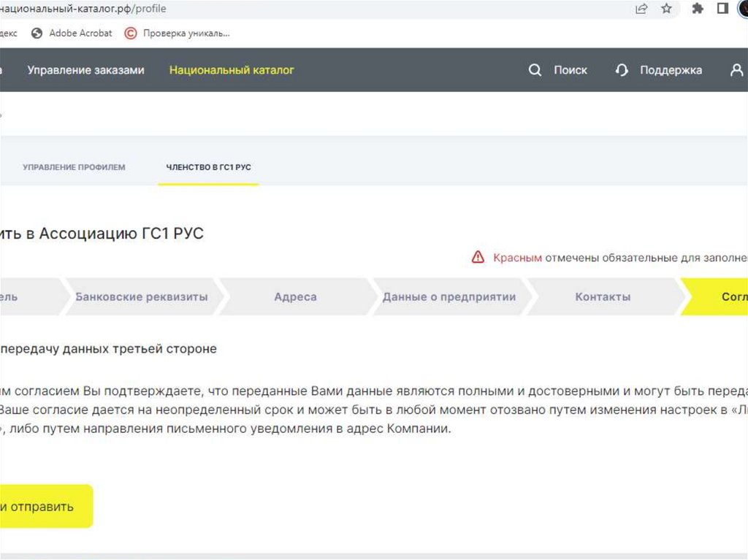Open the browser extensions puzzle icon
The height and width of the screenshot is (560, 748).
(698, 9)
